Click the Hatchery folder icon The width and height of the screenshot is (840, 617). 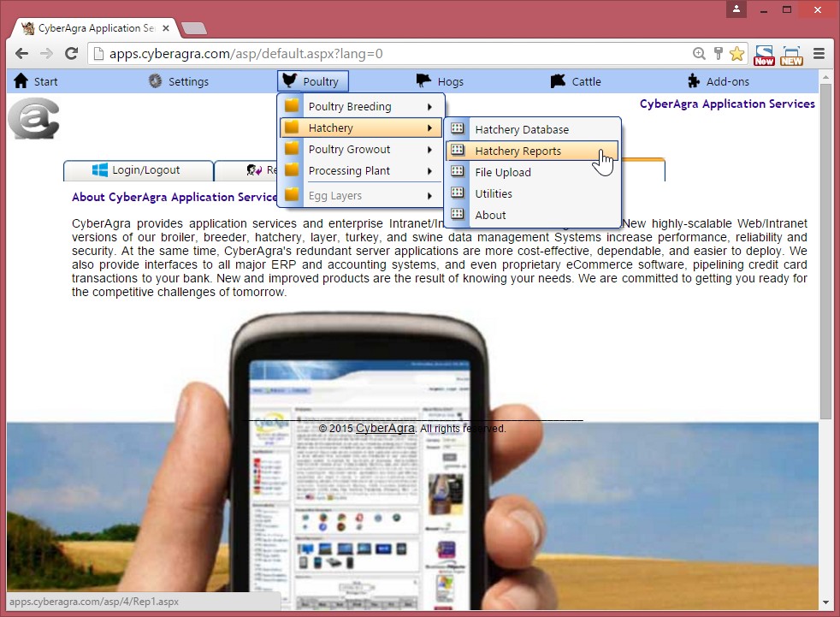pyautogui.click(x=292, y=127)
